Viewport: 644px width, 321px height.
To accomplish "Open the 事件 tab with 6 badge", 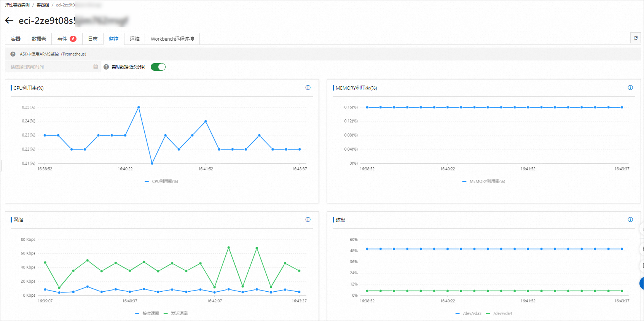I will pyautogui.click(x=66, y=39).
